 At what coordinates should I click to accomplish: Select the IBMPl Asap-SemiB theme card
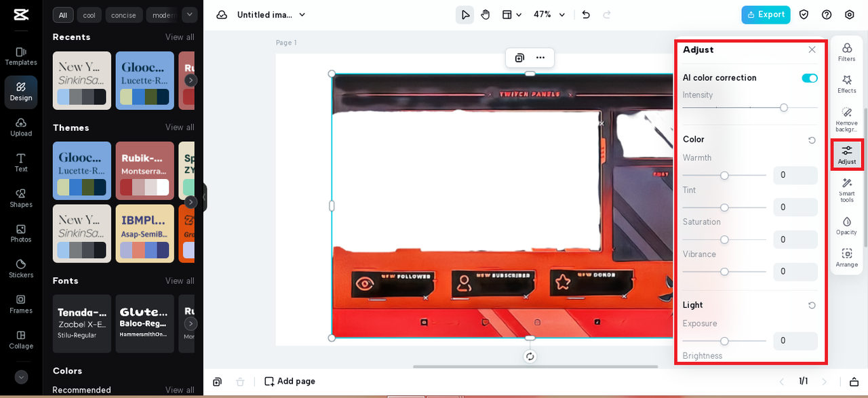145,233
